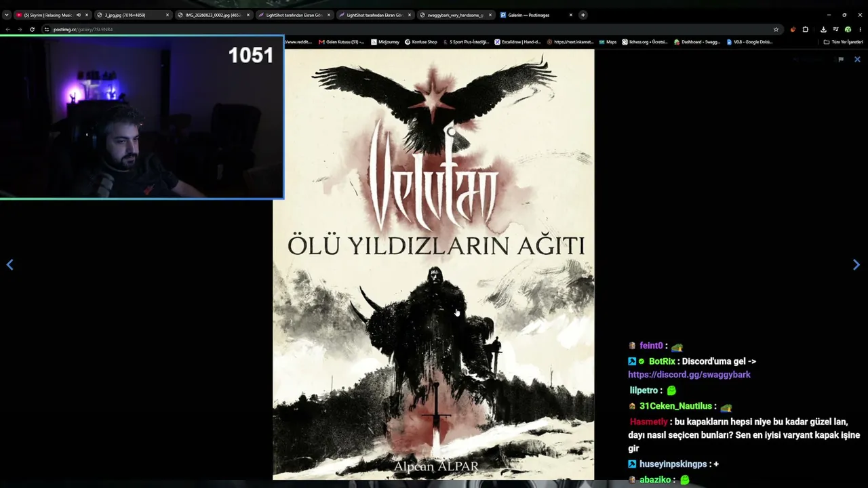Image resolution: width=868 pixels, height=488 pixels.
Task: View site information for postimg.cc
Action: pyautogui.click(x=47, y=29)
